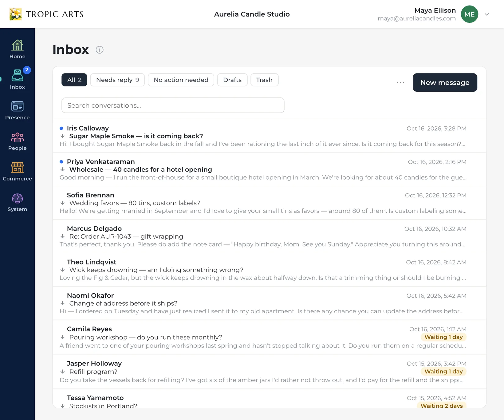Click the arrow icon on Priya Venkataraman's message
This screenshot has width=504, height=420.
coord(62,169)
